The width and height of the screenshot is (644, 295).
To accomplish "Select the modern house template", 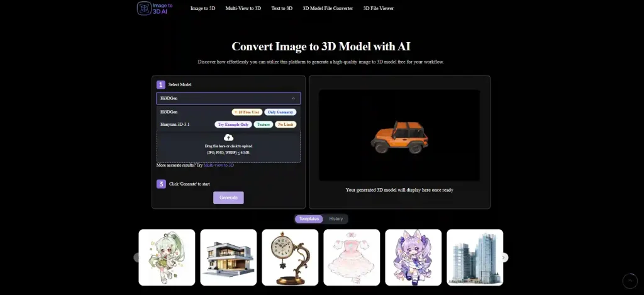I will tap(228, 257).
